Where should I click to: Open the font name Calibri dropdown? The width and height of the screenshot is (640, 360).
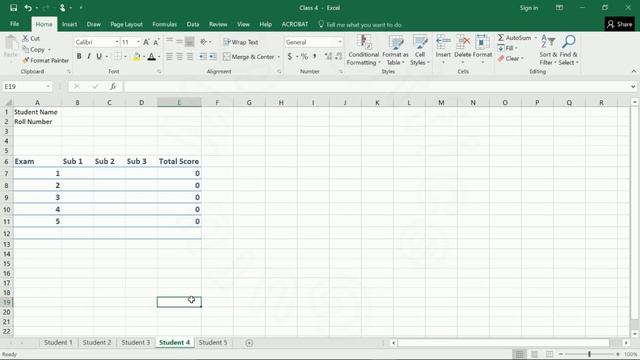point(117,42)
